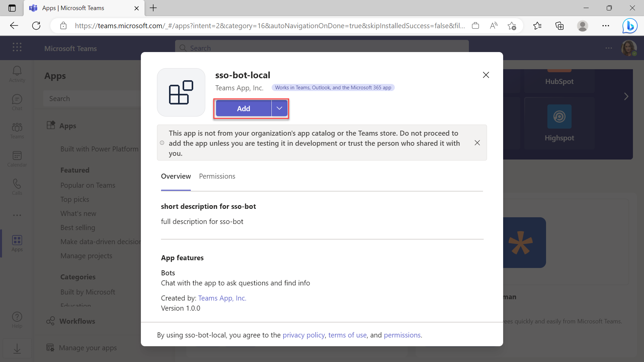
Task: Open the user profile avatar in Teams
Action: [x=629, y=48]
